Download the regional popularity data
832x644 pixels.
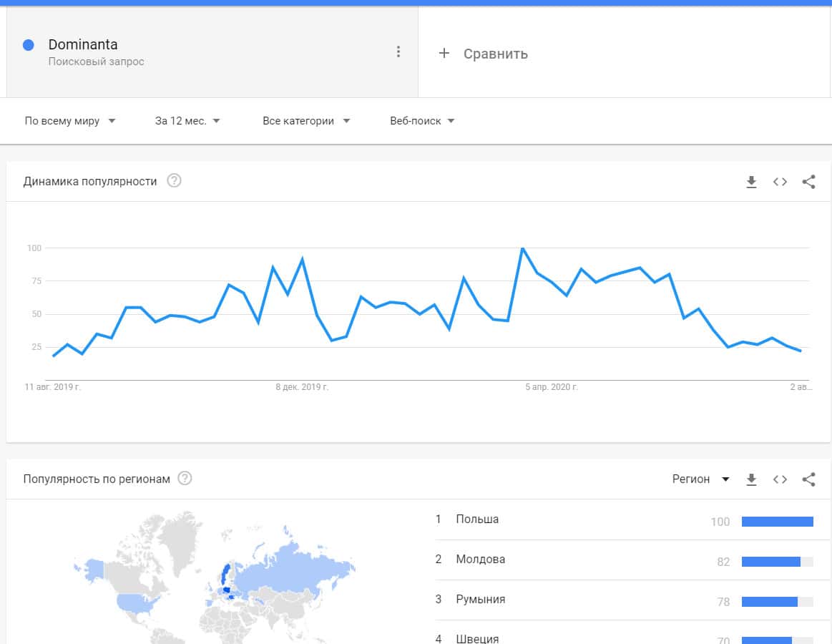pos(751,479)
